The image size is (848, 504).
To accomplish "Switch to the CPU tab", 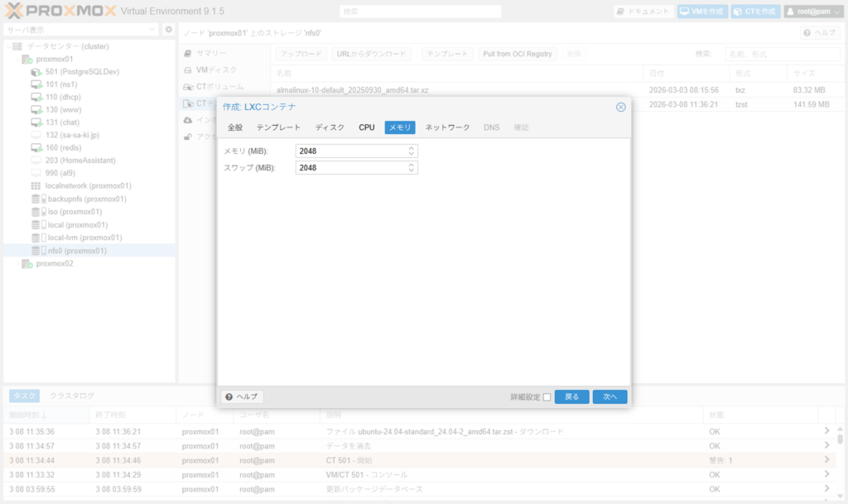I will coord(367,127).
